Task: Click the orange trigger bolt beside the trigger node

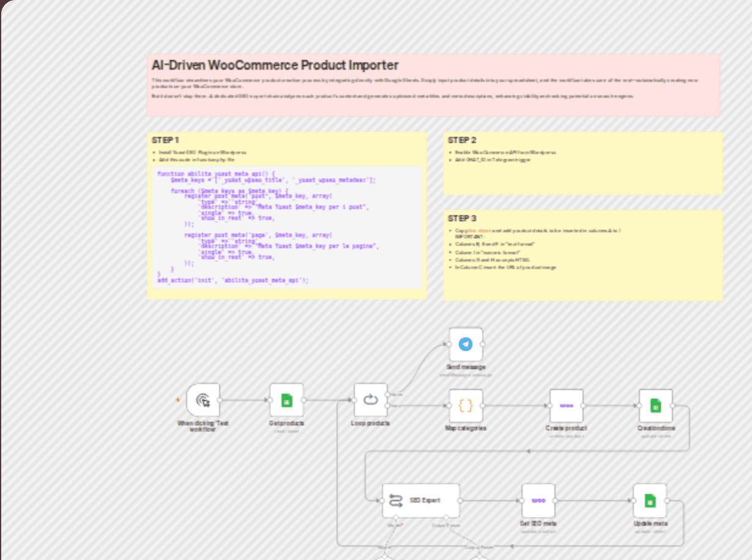Action: coord(178,400)
